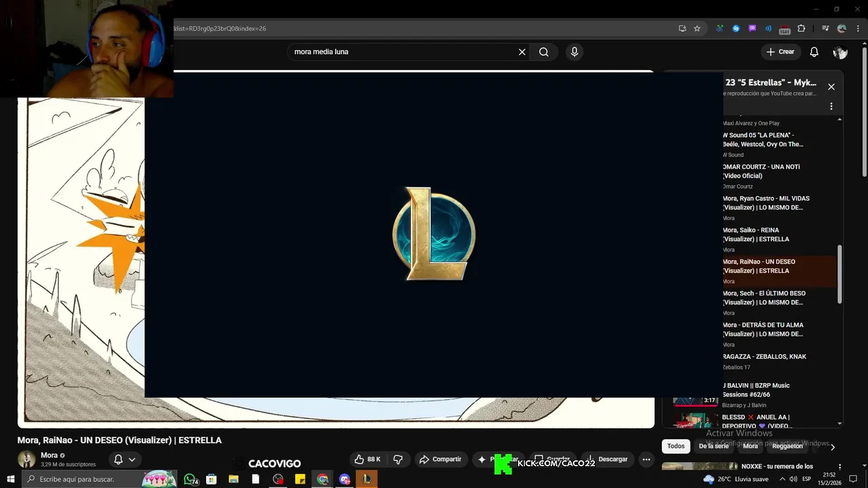Close the playlist mix panel
The image size is (868, 488).
tap(831, 87)
